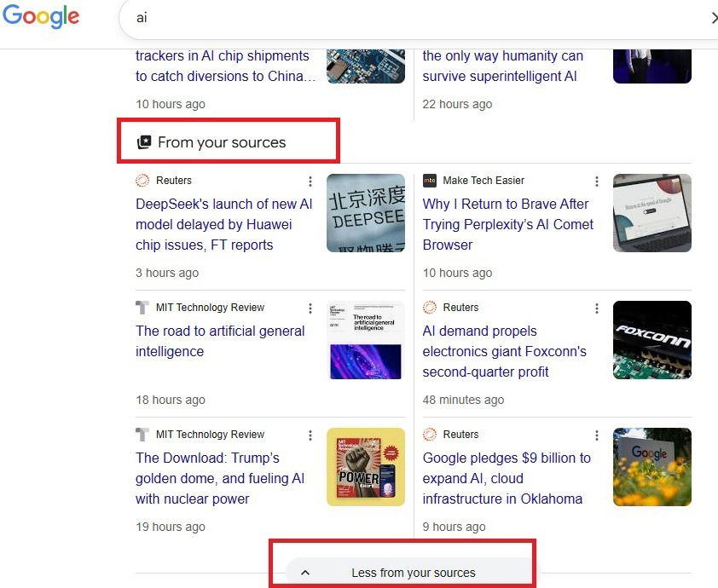Click the 'From your sources' heading
The image size is (718, 588).
pos(222,142)
